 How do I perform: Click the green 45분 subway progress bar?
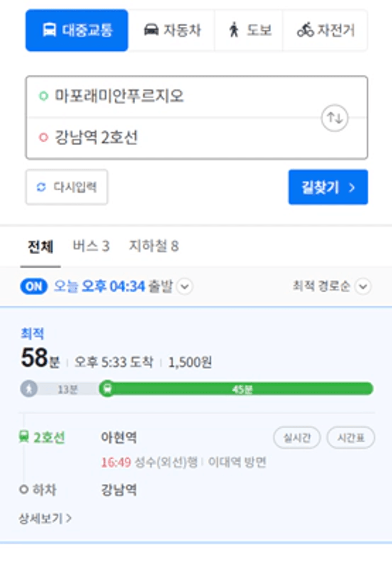(x=242, y=389)
